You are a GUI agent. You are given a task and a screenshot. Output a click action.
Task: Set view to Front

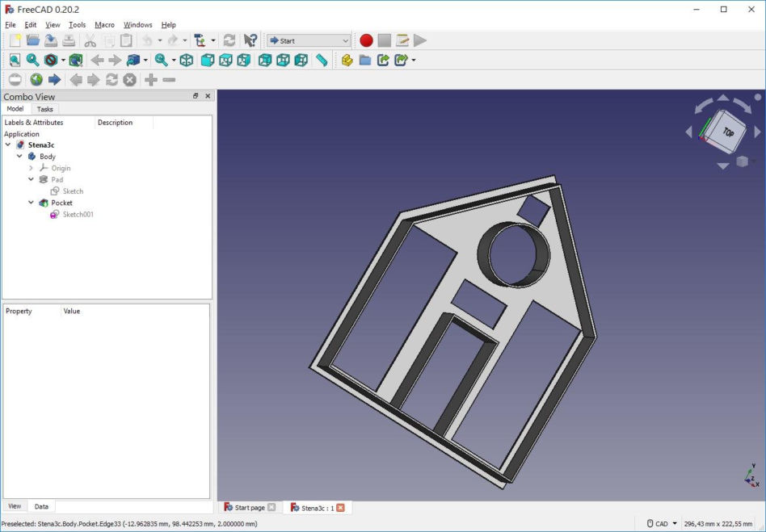(x=208, y=60)
